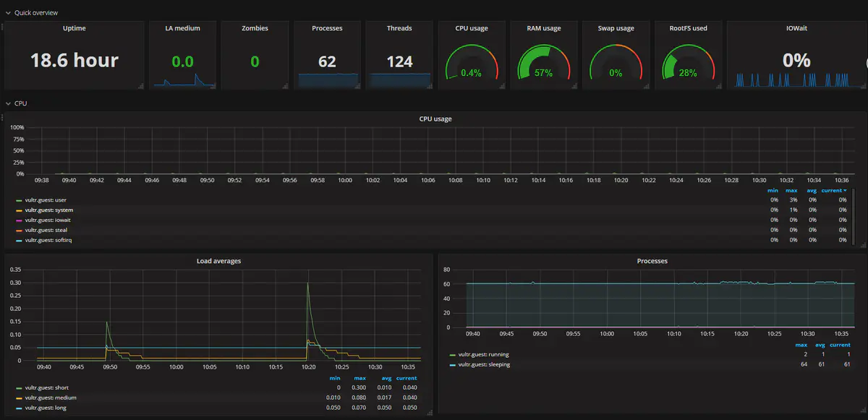Click the Load averages panel resize handle
Viewport: 868px width, 420px height.
tap(430, 412)
